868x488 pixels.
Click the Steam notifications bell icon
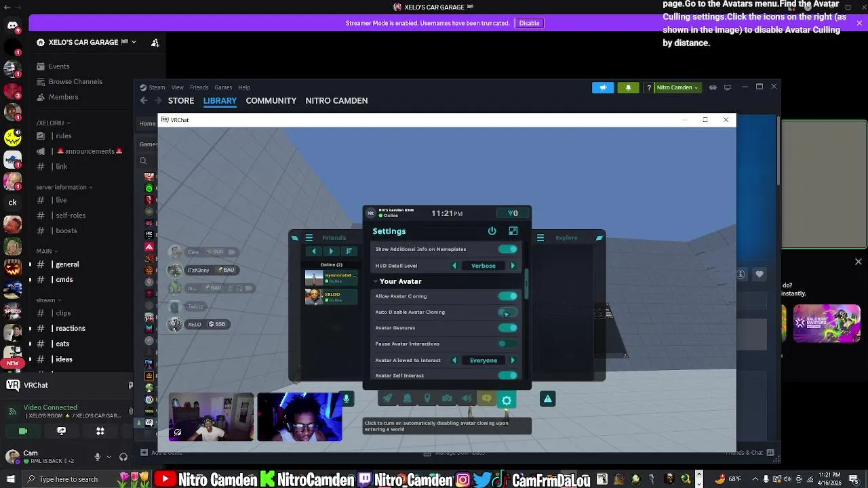[628, 87]
